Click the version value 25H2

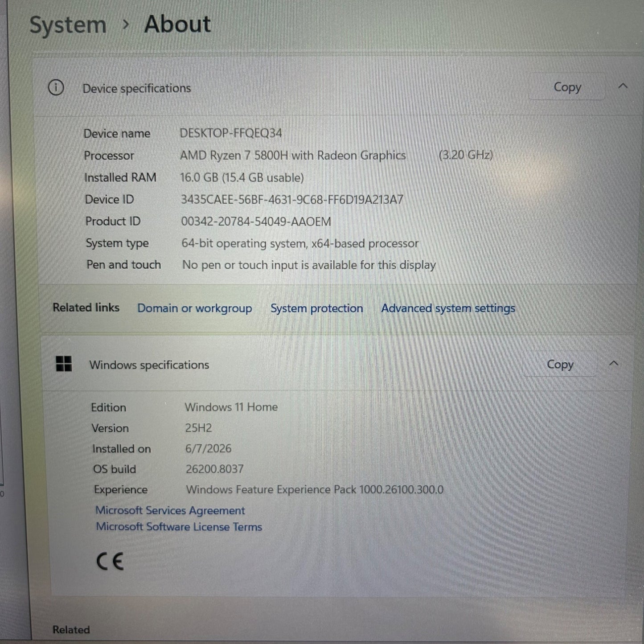point(198,428)
